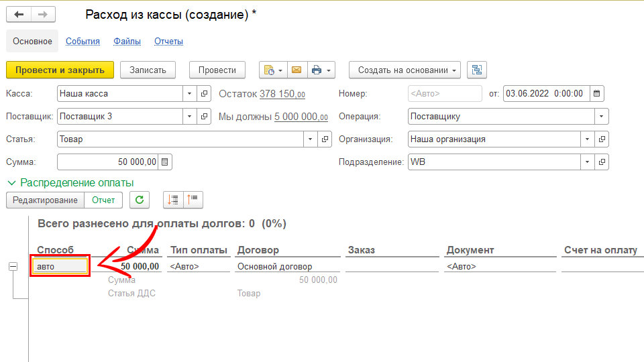
Task: Open the События tab
Action: pos(83,41)
